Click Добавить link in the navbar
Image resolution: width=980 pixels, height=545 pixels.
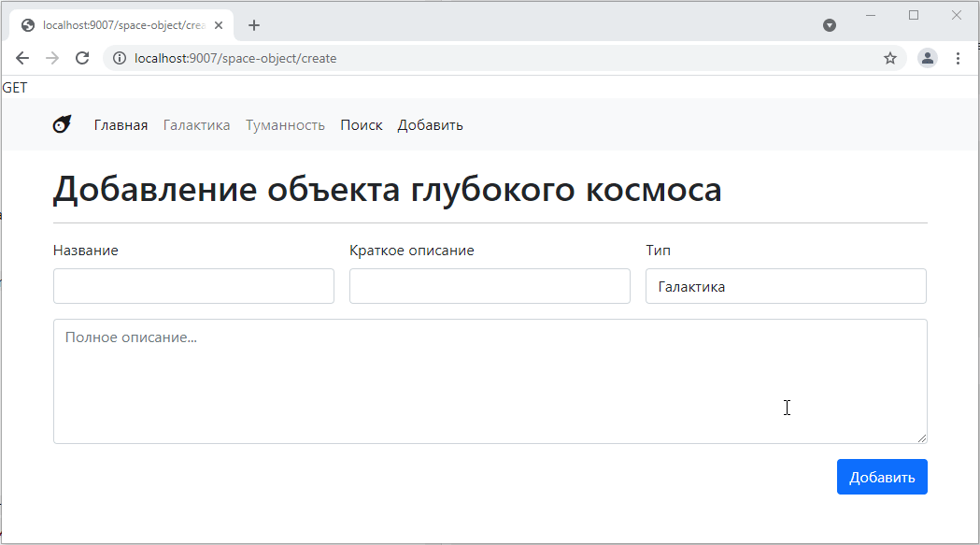[x=430, y=125]
